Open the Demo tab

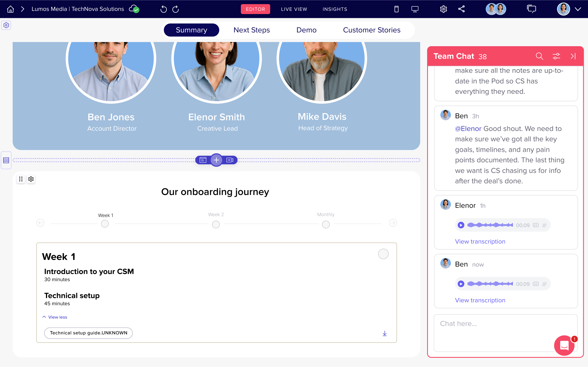point(306,30)
